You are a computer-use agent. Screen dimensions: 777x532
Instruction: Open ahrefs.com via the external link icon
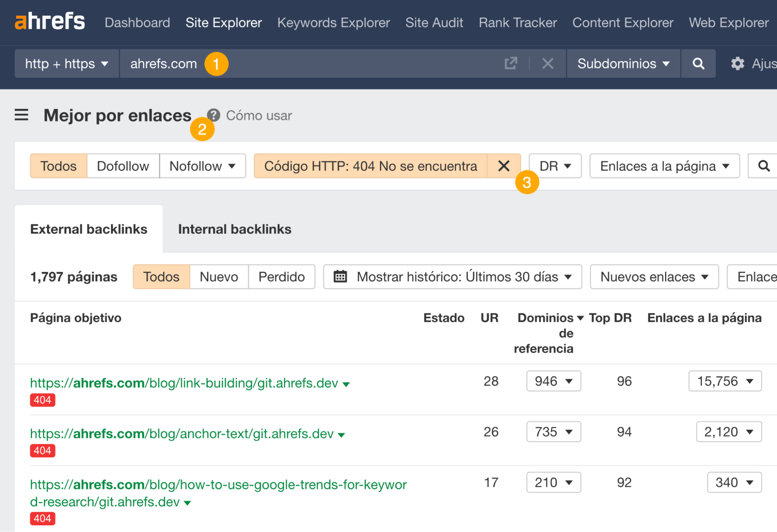coord(511,63)
